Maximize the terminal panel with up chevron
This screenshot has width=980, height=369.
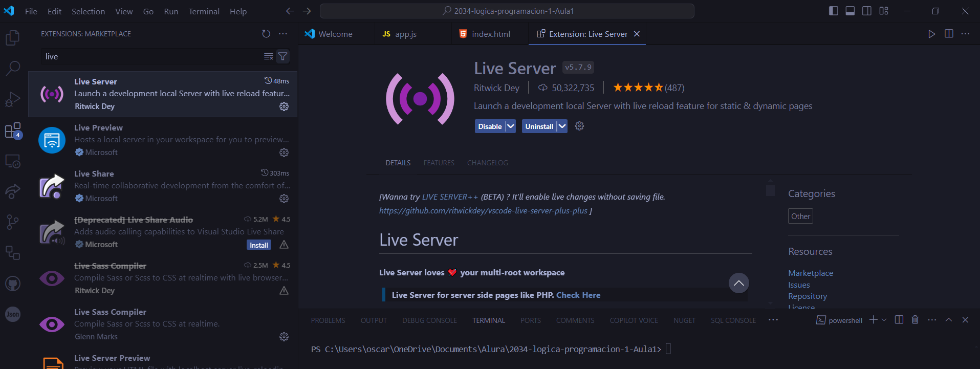[949, 320]
